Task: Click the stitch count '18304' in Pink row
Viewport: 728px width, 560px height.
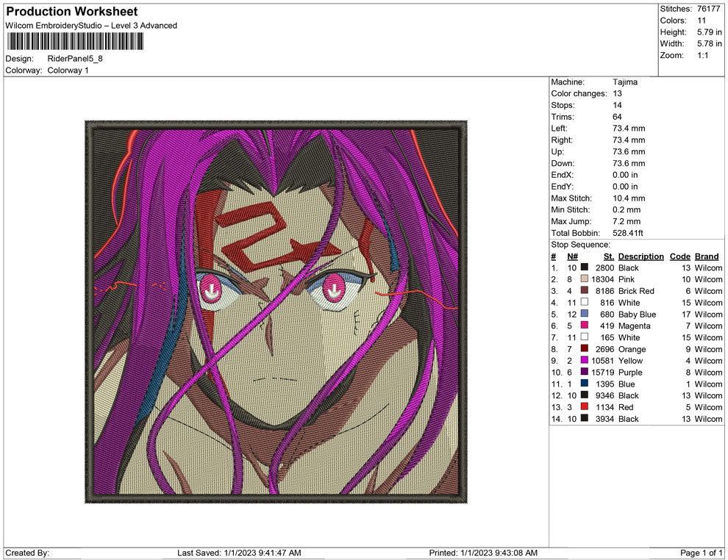Action: pyautogui.click(x=602, y=279)
